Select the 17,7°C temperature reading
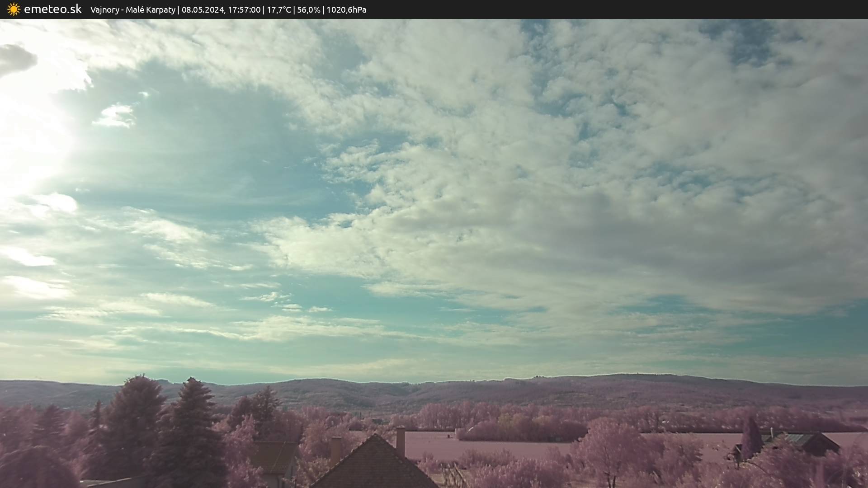The width and height of the screenshot is (868, 488). [x=279, y=10]
